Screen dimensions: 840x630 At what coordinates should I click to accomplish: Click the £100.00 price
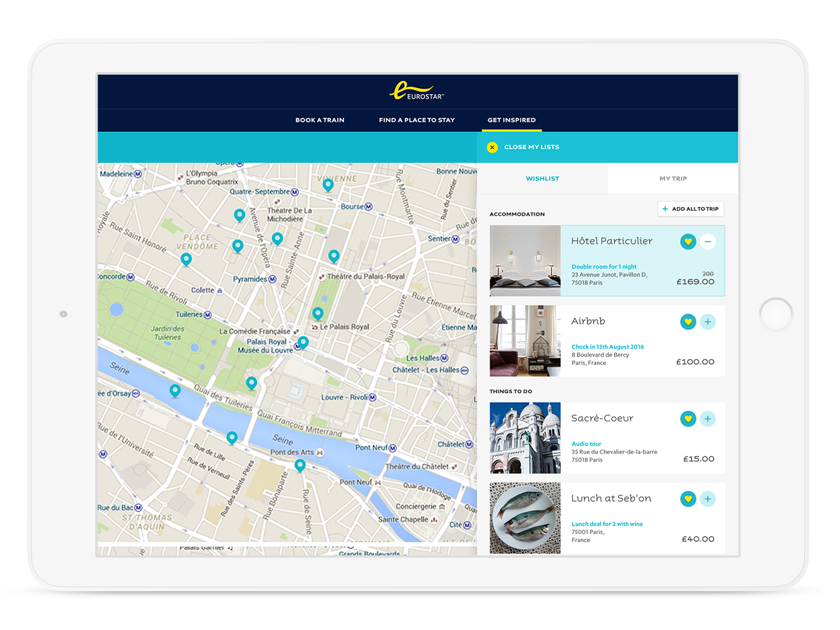click(696, 362)
